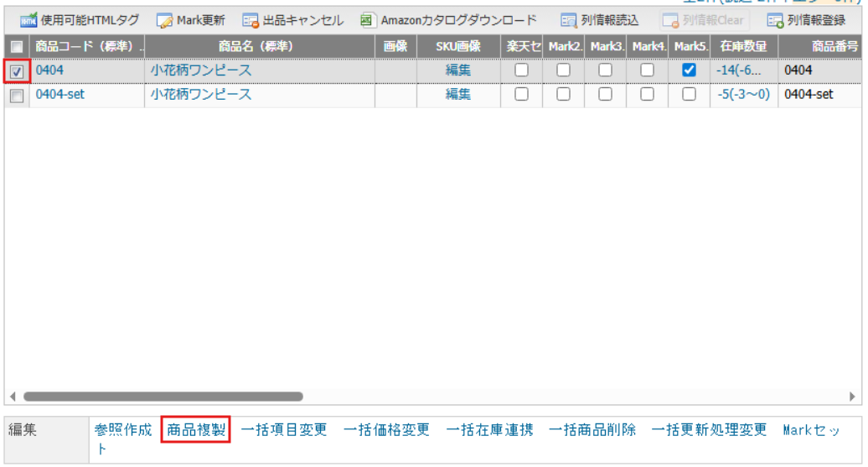868x467 pixels.
Task: Click the Mark4 column header
Action: (x=647, y=47)
